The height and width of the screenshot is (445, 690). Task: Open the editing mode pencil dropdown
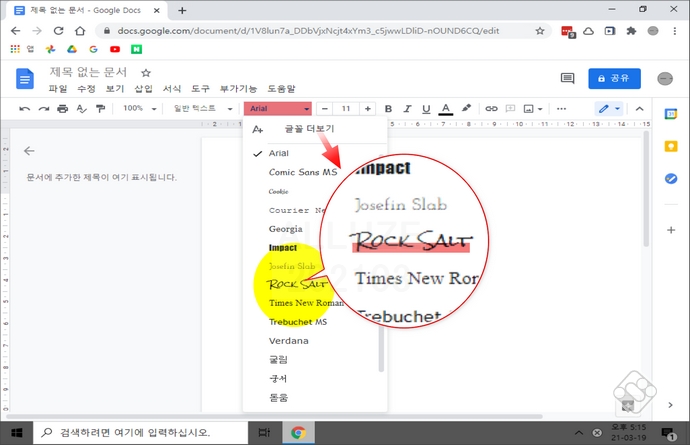(609, 109)
